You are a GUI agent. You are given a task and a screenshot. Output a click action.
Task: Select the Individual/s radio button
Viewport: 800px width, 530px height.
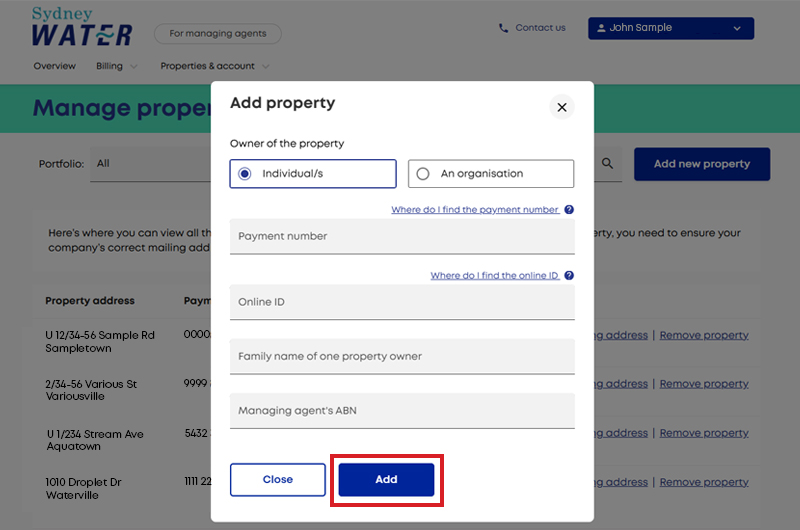coord(245,174)
